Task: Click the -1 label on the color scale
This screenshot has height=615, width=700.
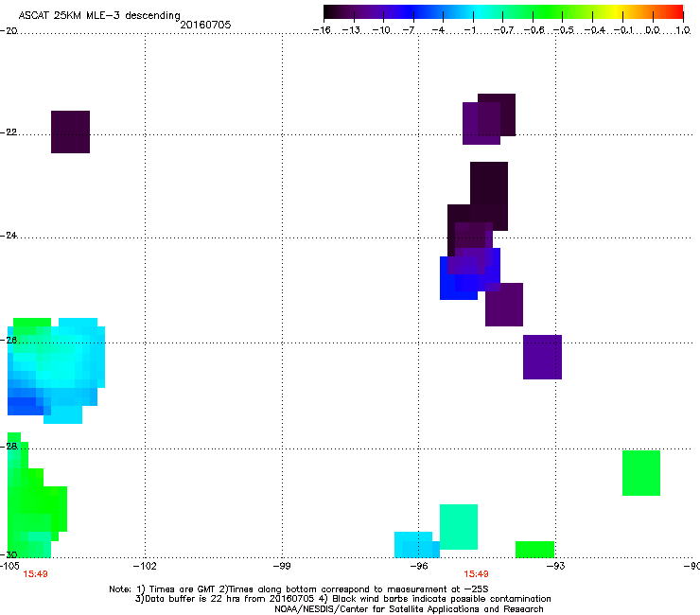Action: pyautogui.click(x=469, y=30)
